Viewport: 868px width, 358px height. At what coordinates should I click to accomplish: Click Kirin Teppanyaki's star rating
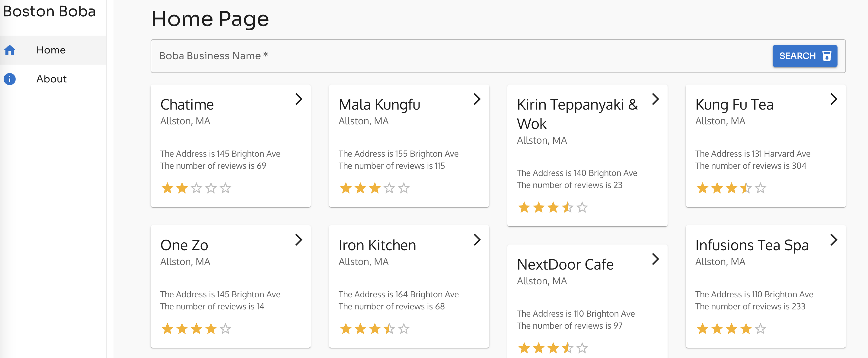(x=553, y=207)
